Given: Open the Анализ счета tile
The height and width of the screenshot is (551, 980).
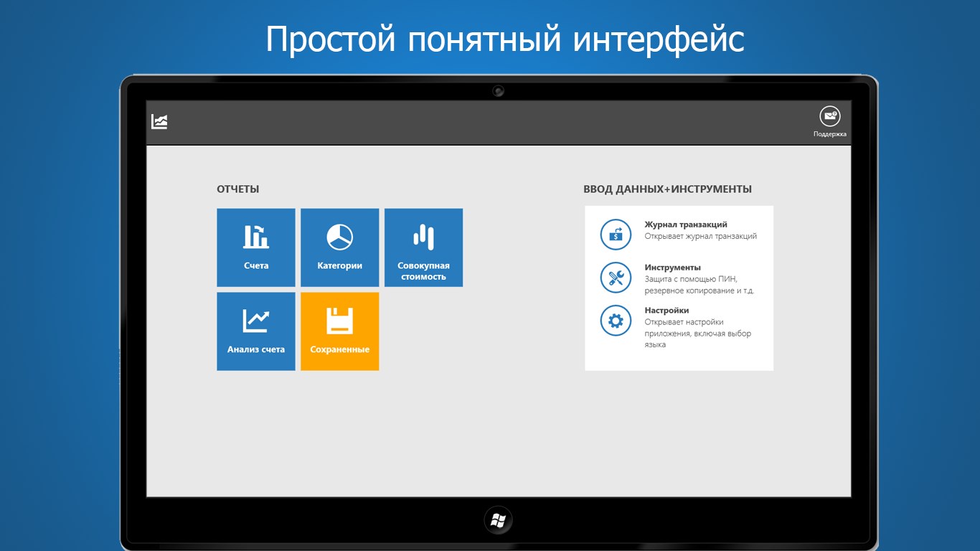Looking at the screenshot, I should click(256, 331).
